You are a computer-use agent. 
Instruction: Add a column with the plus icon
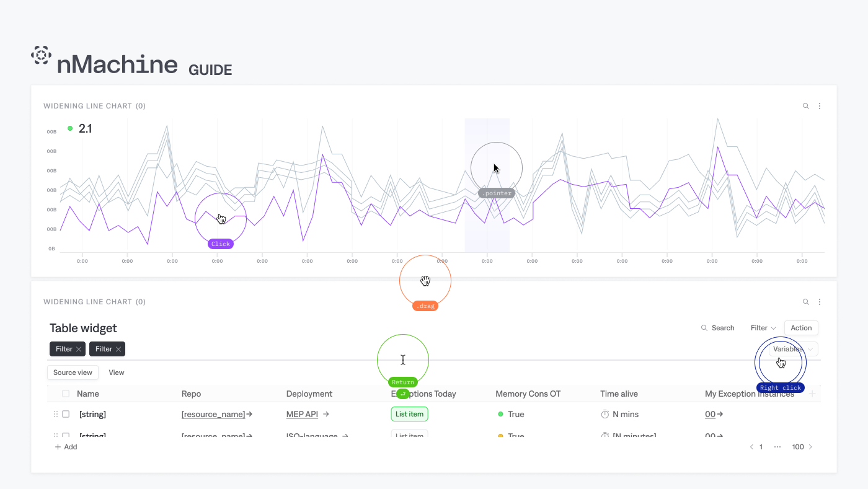[x=812, y=394]
